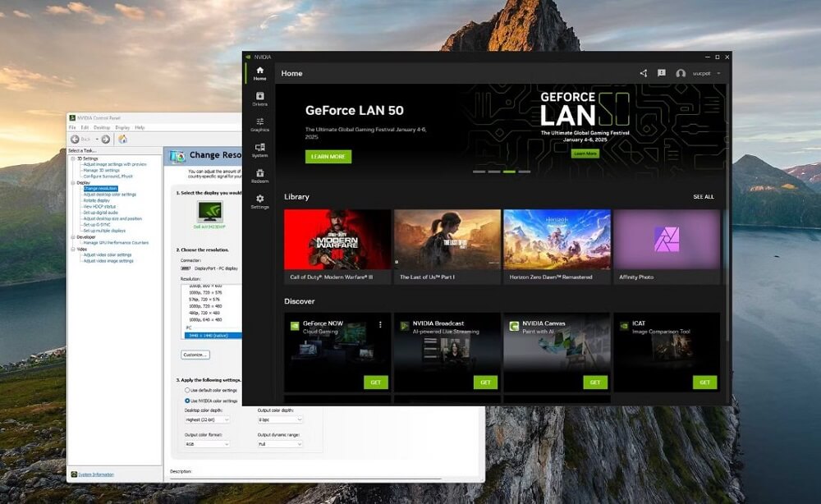Open Drivers section in NVIDIA app sidebar
821x504 pixels.
tap(259, 99)
